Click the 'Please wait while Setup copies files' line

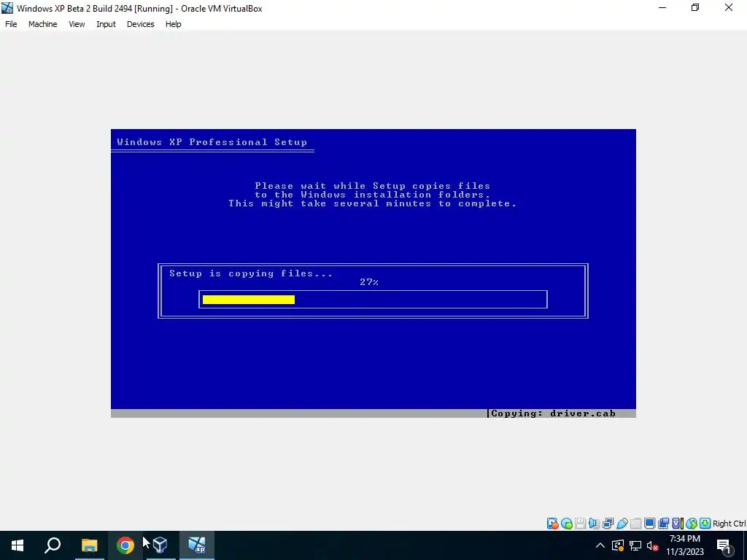[373, 186]
